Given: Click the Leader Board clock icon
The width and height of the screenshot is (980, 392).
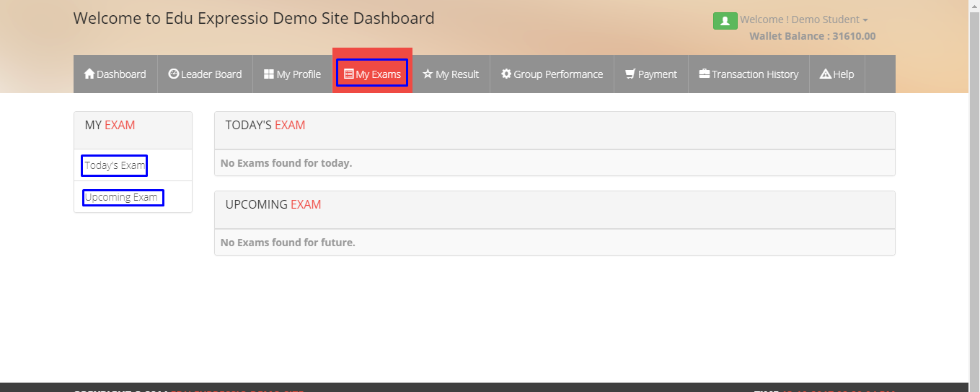Looking at the screenshot, I should point(174,74).
